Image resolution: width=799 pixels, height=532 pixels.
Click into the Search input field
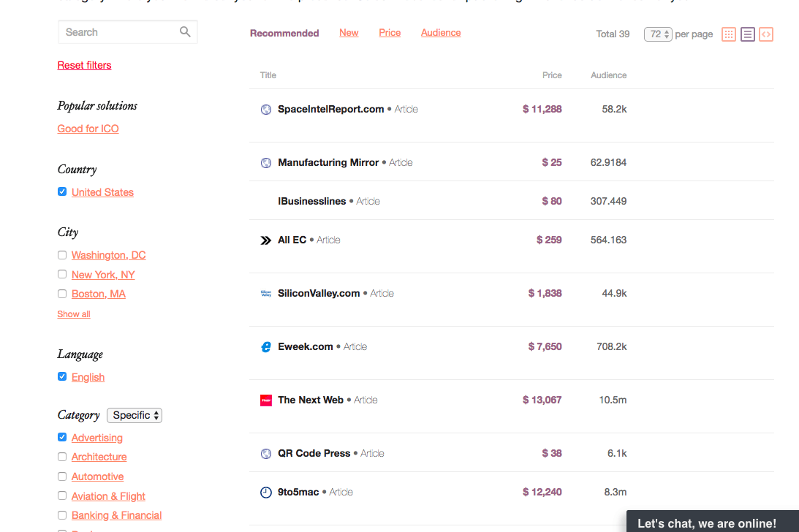[117, 32]
